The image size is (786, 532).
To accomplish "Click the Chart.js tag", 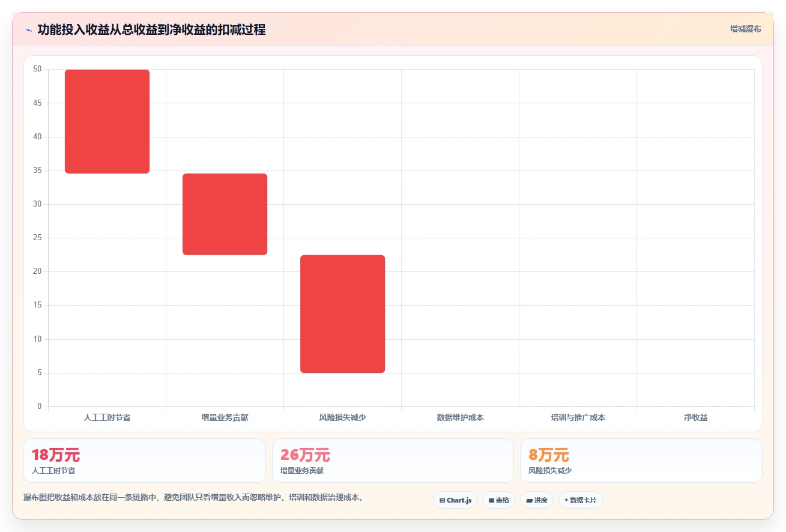I will point(455,500).
